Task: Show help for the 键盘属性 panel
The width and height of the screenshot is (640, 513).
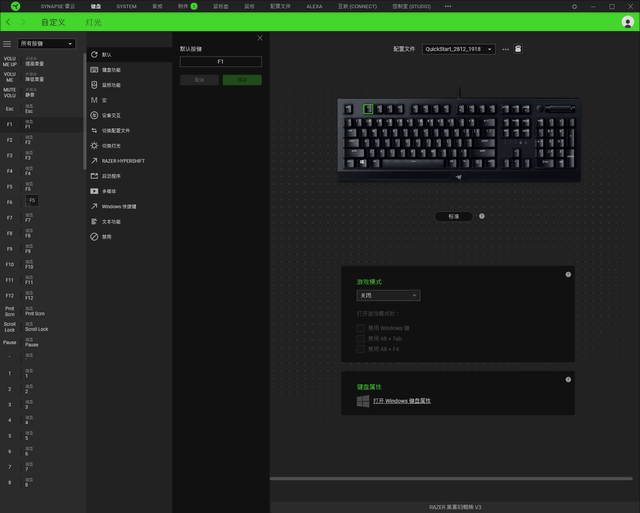Action: (x=568, y=380)
